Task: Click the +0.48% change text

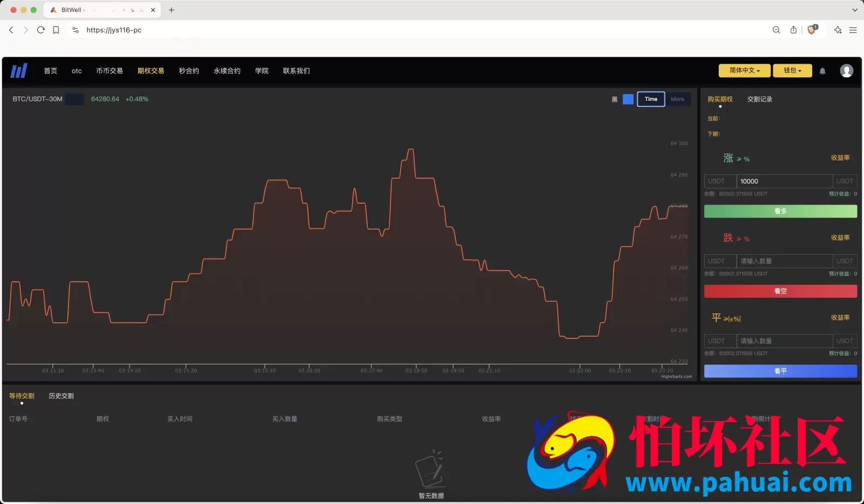Action: point(137,99)
